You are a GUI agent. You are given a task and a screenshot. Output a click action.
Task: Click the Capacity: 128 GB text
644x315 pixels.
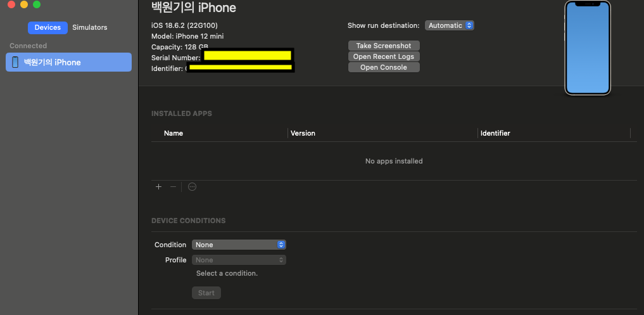tap(179, 47)
